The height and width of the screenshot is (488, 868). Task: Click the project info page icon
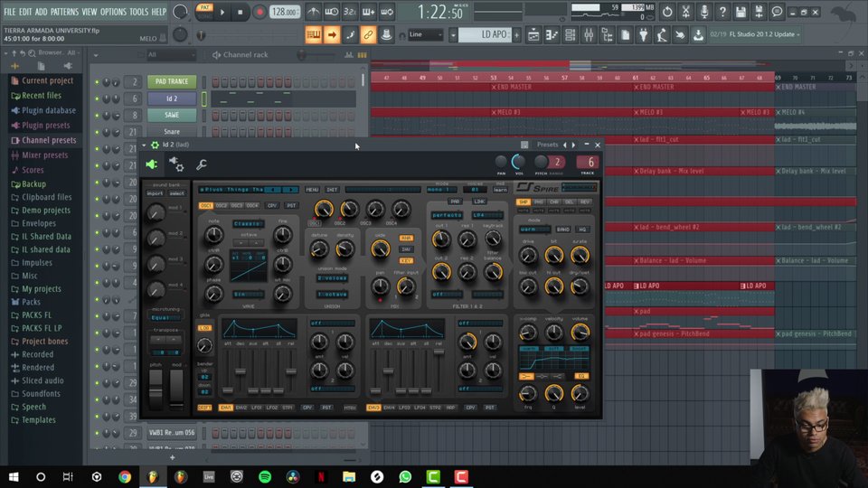coord(625,35)
